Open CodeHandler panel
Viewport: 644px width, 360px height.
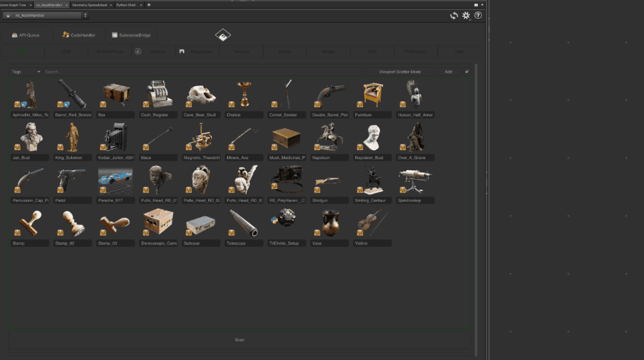pos(78,35)
